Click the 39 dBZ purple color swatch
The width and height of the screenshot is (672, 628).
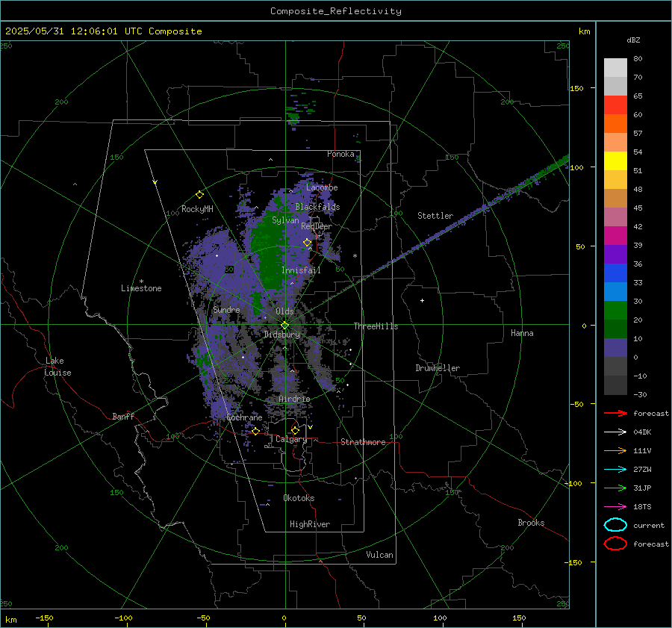click(615, 254)
